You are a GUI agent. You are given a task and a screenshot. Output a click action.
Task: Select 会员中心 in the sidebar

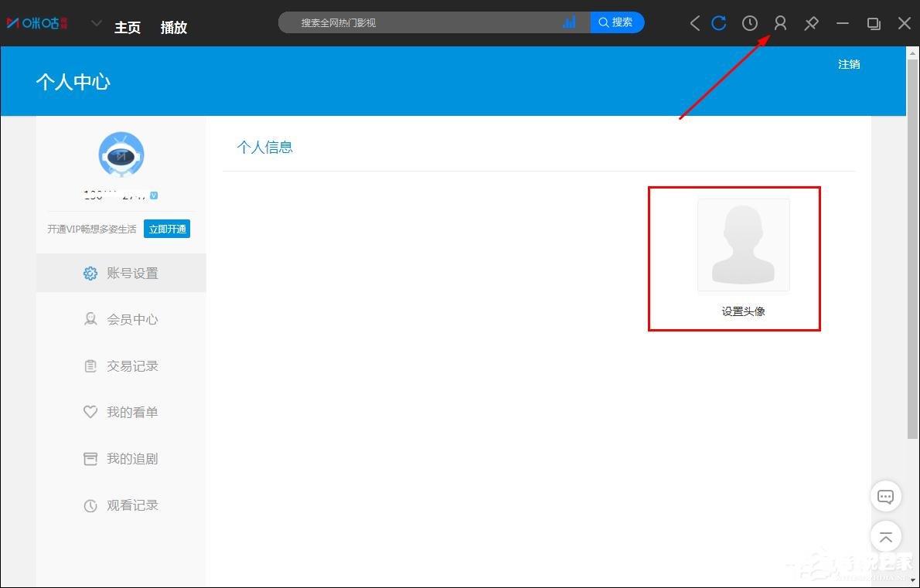[121, 320]
